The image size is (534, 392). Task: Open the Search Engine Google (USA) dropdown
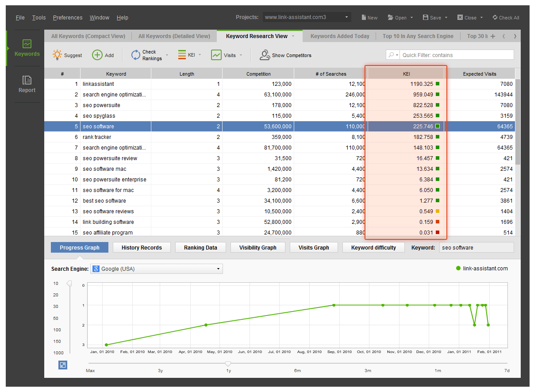point(157,269)
